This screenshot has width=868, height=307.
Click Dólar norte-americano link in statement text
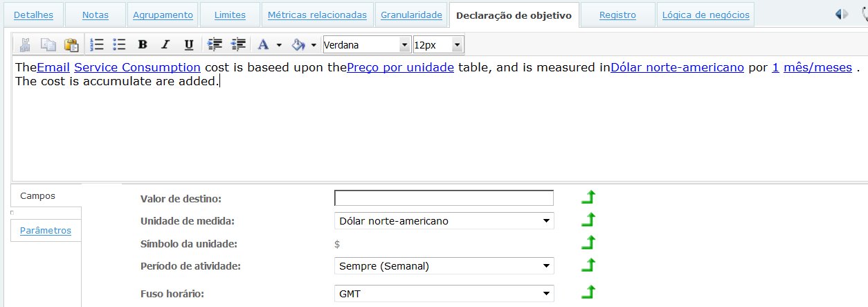[678, 67]
